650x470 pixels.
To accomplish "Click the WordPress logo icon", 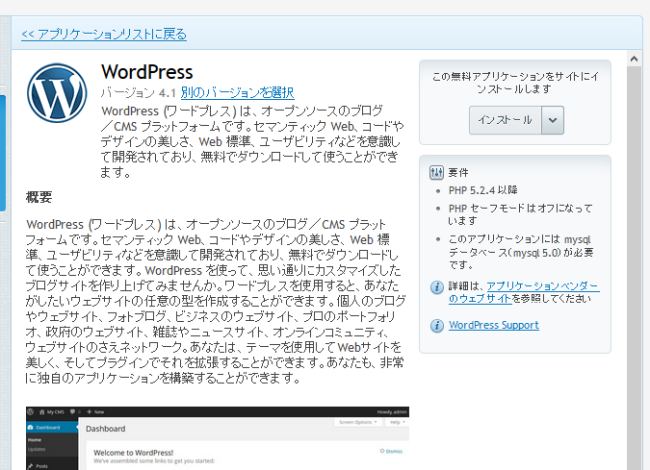I will pos(57,93).
